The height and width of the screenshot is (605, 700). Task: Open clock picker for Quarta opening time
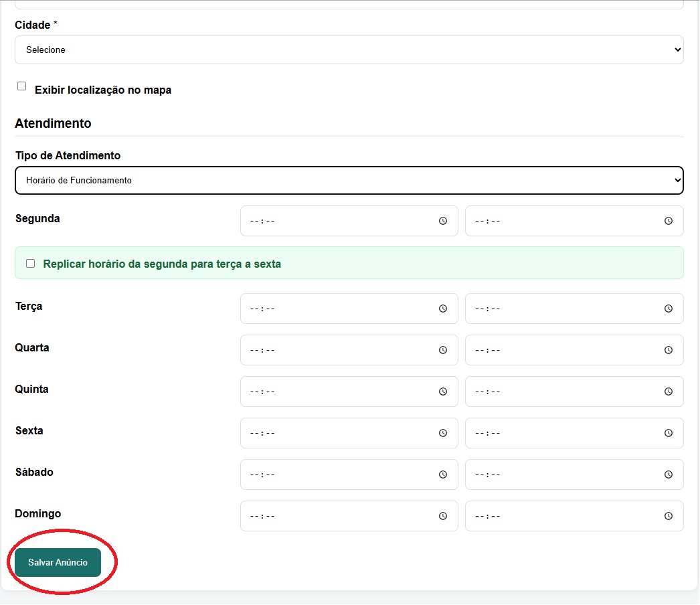coord(443,350)
